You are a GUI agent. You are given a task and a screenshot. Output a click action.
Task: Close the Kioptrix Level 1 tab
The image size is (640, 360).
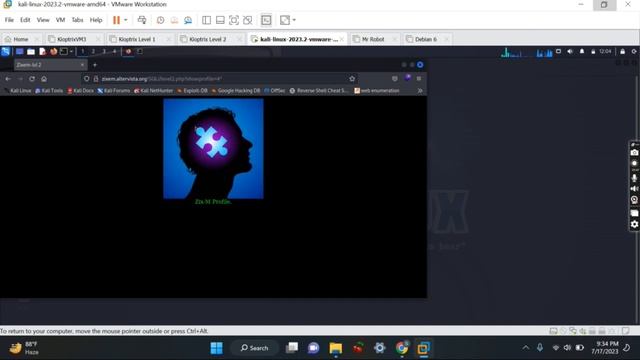[x=169, y=39]
